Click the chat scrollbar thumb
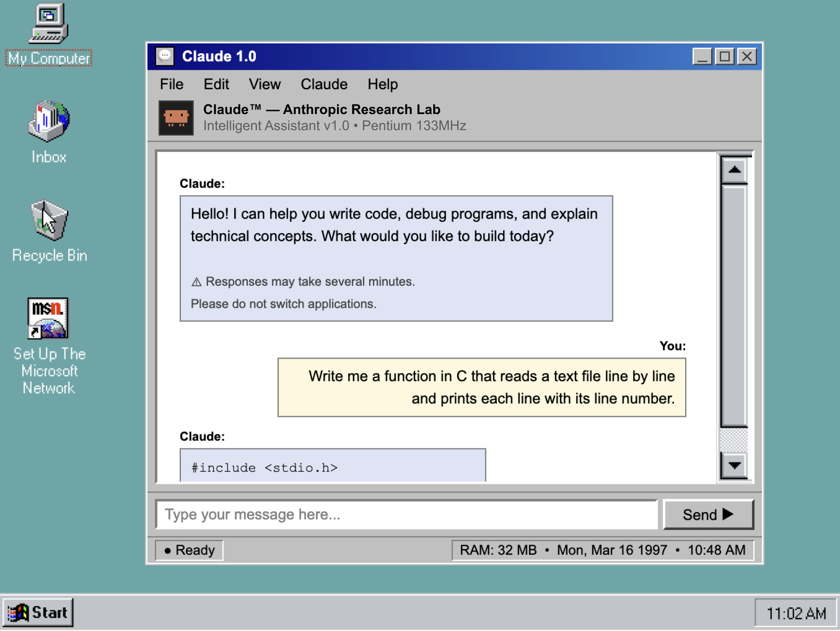 click(x=734, y=306)
